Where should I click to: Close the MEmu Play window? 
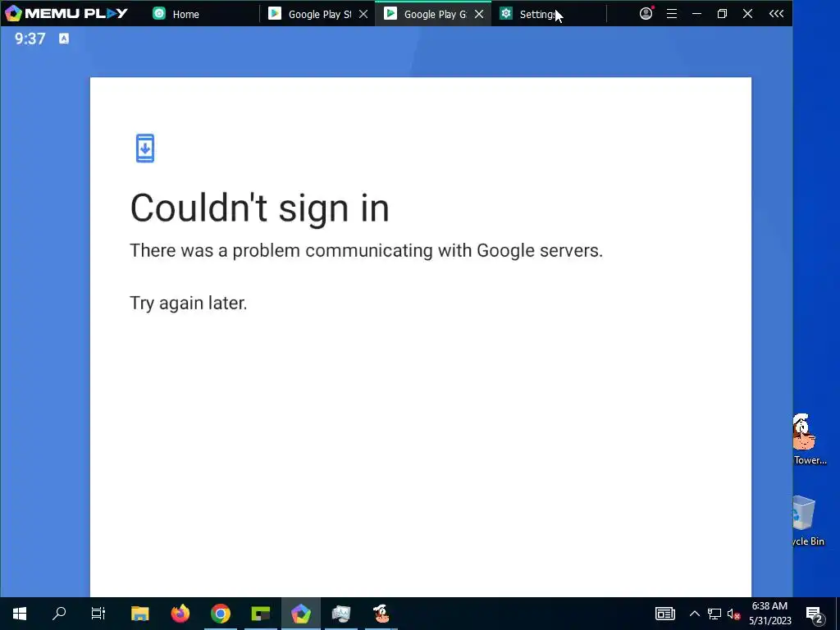(748, 13)
